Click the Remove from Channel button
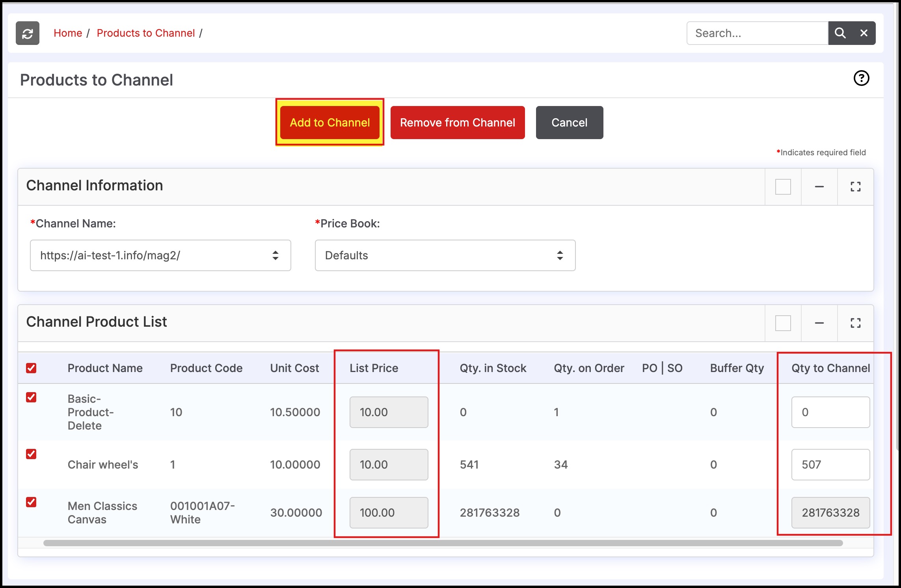This screenshot has width=901, height=588. click(x=458, y=123)
